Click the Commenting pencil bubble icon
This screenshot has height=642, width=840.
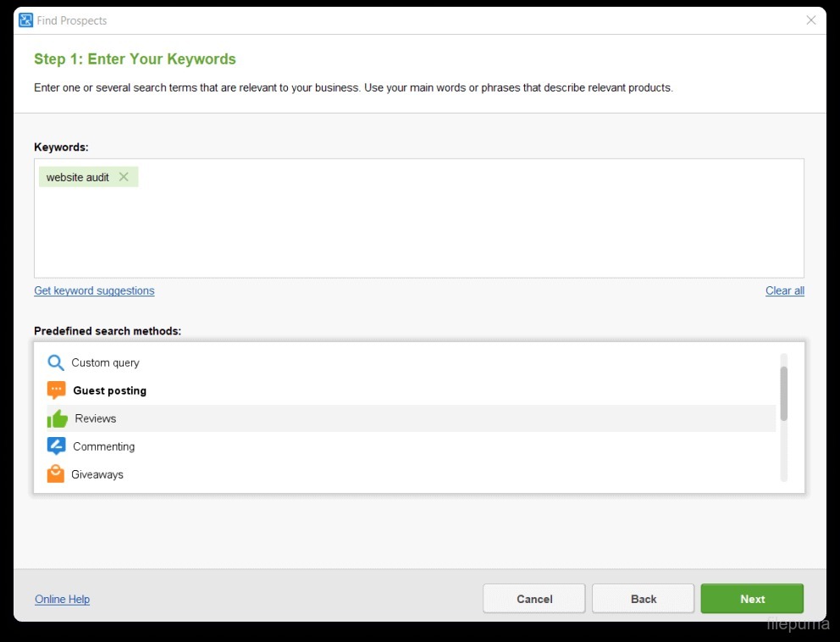(x=56, y=446)
